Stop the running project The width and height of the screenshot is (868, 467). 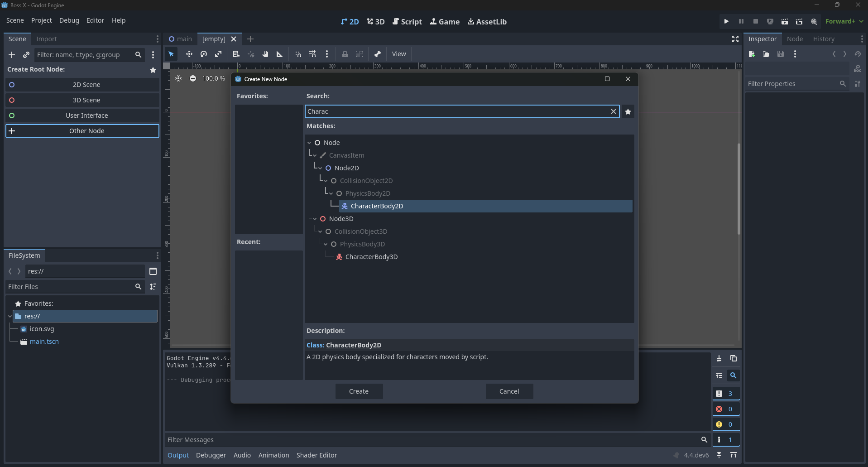[756, 21]
